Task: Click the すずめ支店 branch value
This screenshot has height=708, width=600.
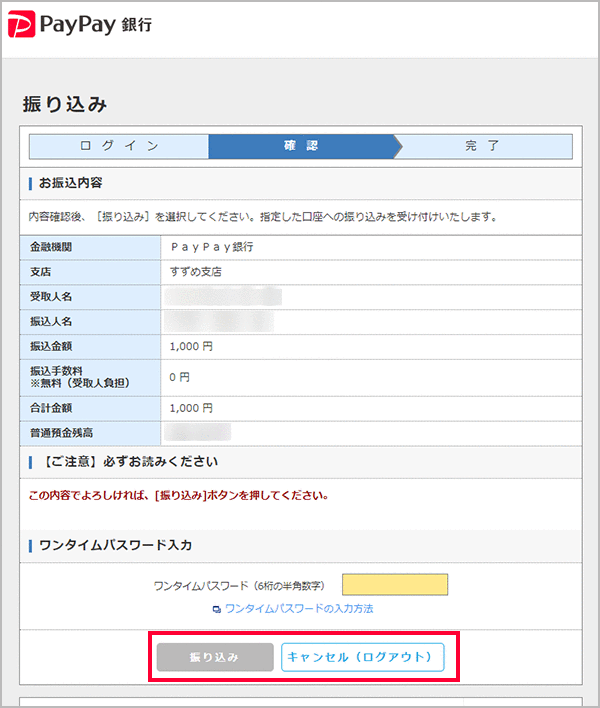Action: coord(195,272)
